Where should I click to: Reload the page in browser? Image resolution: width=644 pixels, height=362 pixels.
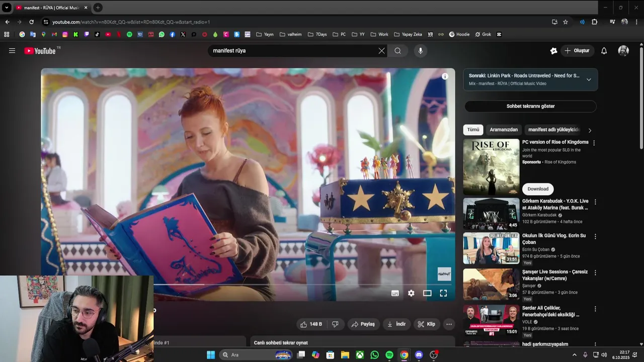coord(31,22)
